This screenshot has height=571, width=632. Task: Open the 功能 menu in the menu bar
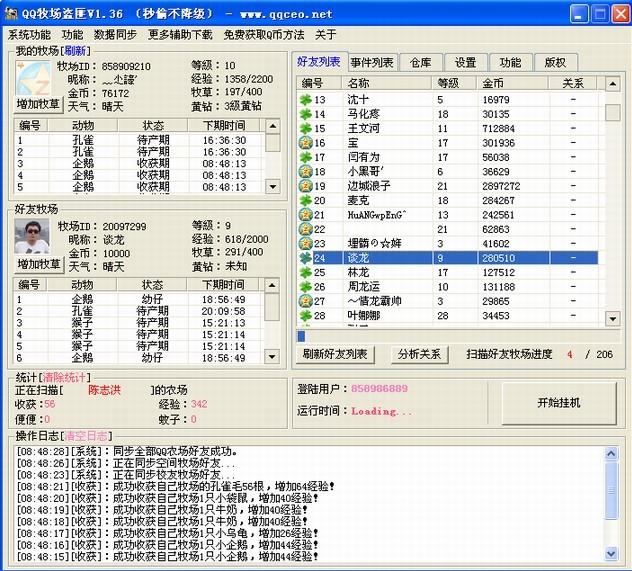coord(73,35)
